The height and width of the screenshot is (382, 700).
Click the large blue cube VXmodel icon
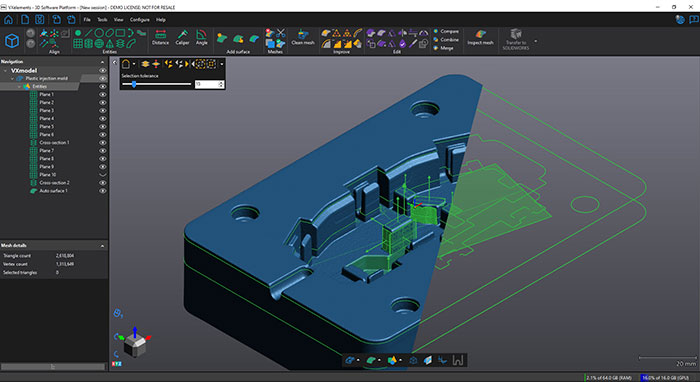[x=12, y=41]
